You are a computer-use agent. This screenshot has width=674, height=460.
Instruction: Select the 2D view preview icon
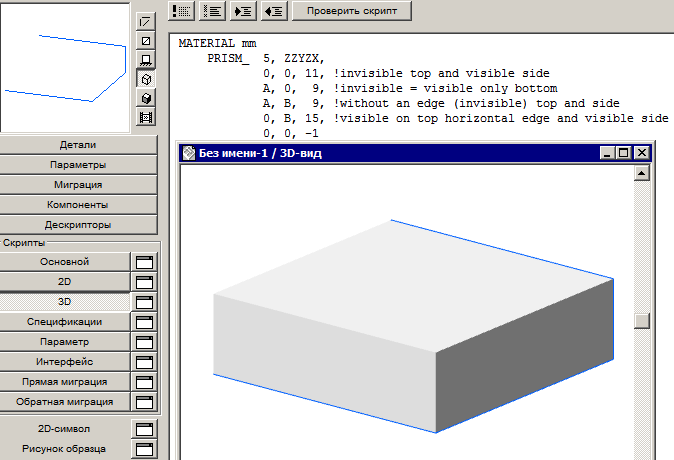tap(146, 21)
